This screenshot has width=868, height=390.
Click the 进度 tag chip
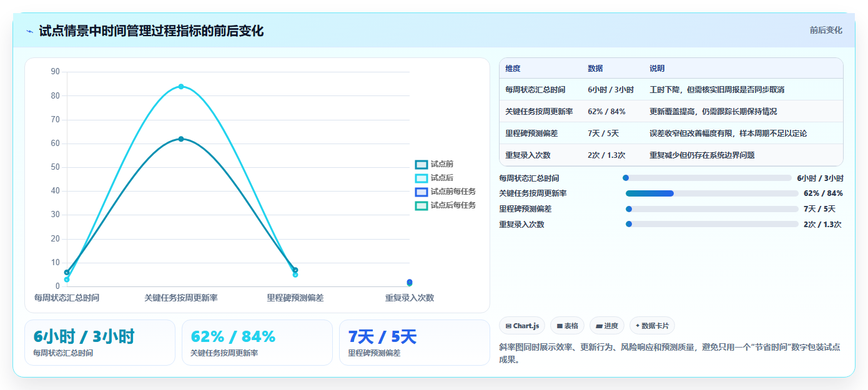607,326
